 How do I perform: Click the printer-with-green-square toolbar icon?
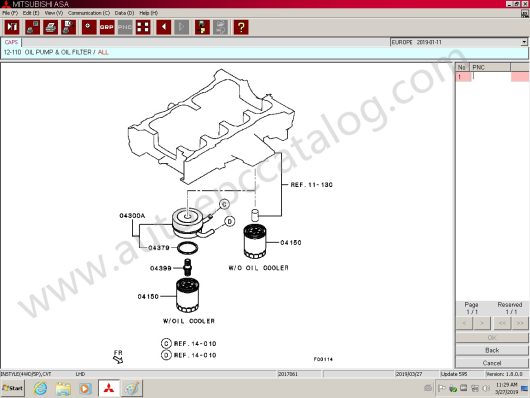pos(32,27)
